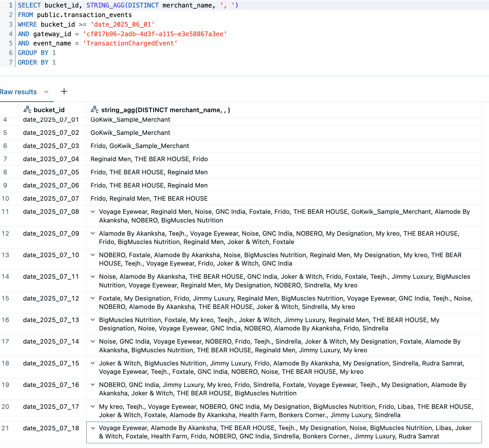Click the ORDER BY 1 query line
This screenshot has width=489, height=448.
(37, 63)
